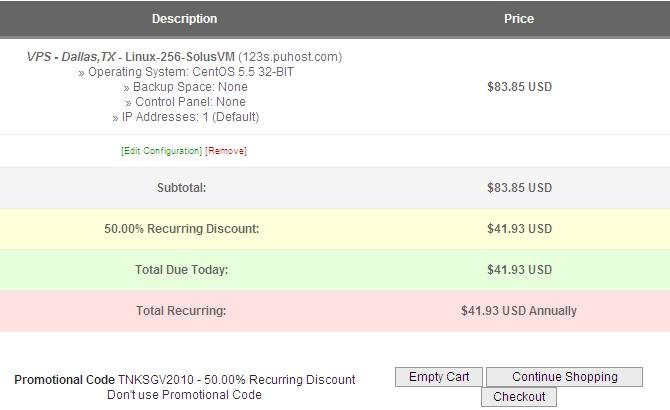670x410 pixels.
Task: Click the $41.93 USD Annually amount
Action: [x=519, y=310]
